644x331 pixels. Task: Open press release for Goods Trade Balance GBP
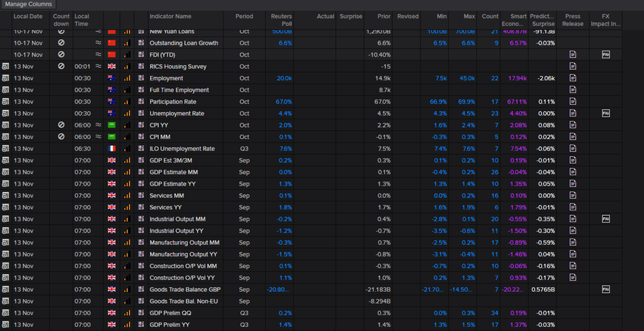point(573,289)
